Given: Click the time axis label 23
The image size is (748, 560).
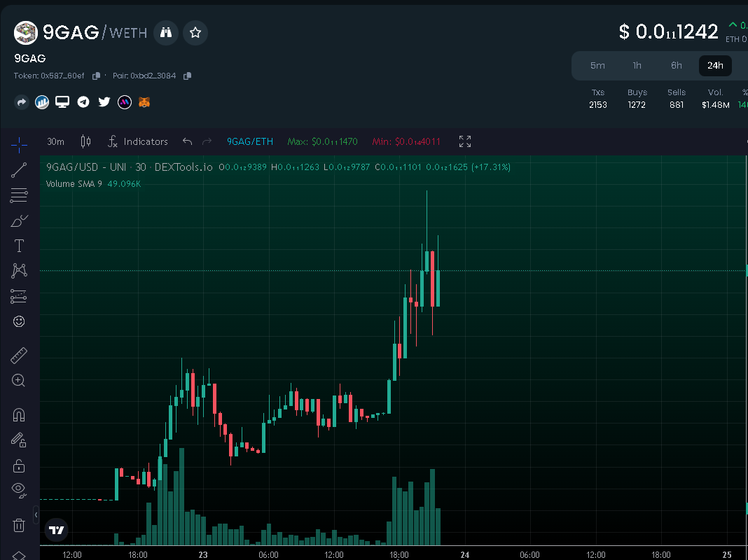Looking at the screenshot, I should 203,555.
